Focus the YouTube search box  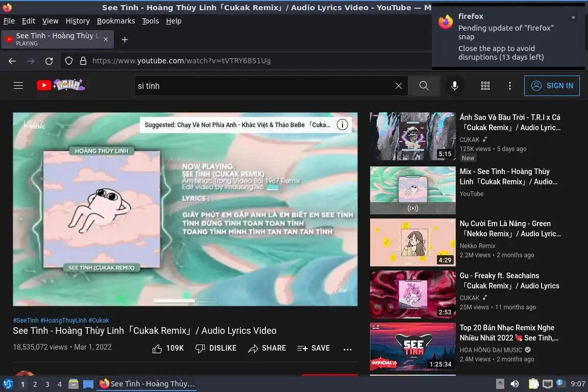[x=264, y=86]
